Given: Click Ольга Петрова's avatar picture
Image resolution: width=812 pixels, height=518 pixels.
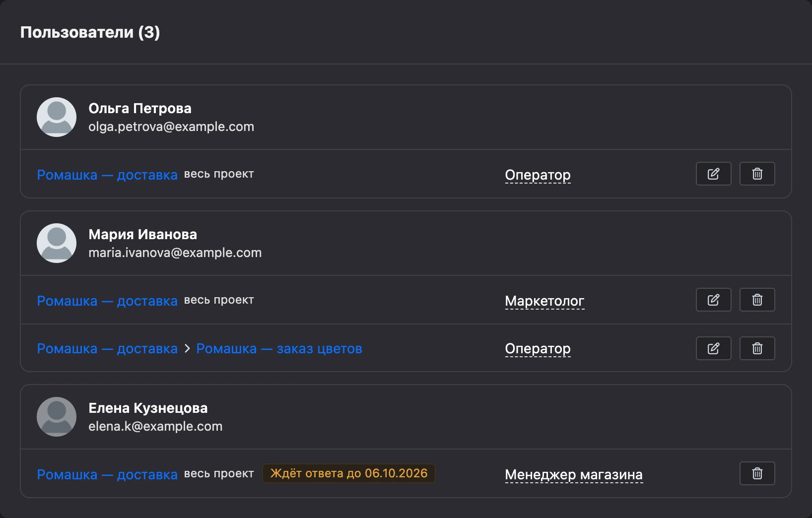Looking at the screenshot, I should tap(57, 117).
